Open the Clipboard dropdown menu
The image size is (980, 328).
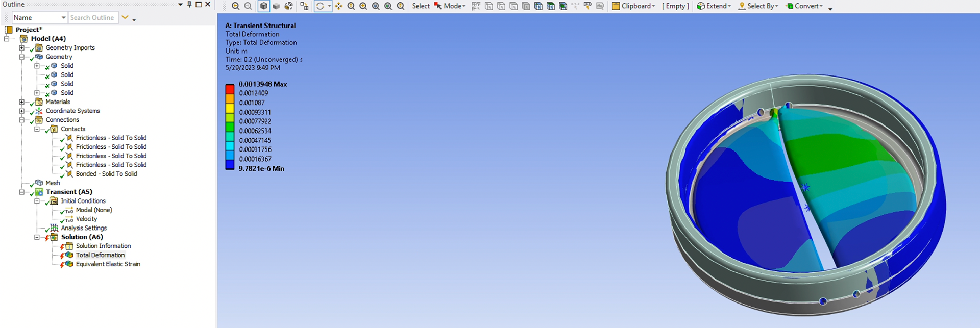(633, 6)
